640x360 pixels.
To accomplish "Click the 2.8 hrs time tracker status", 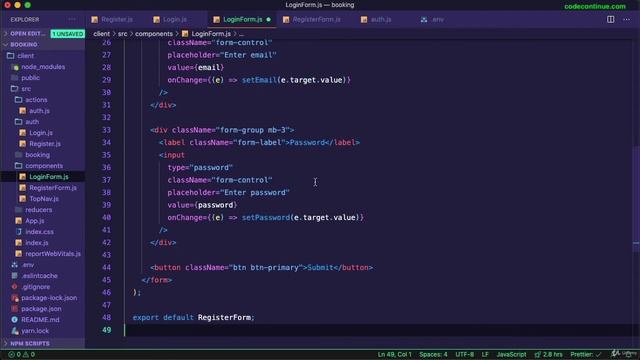I will tap(548, 355).
